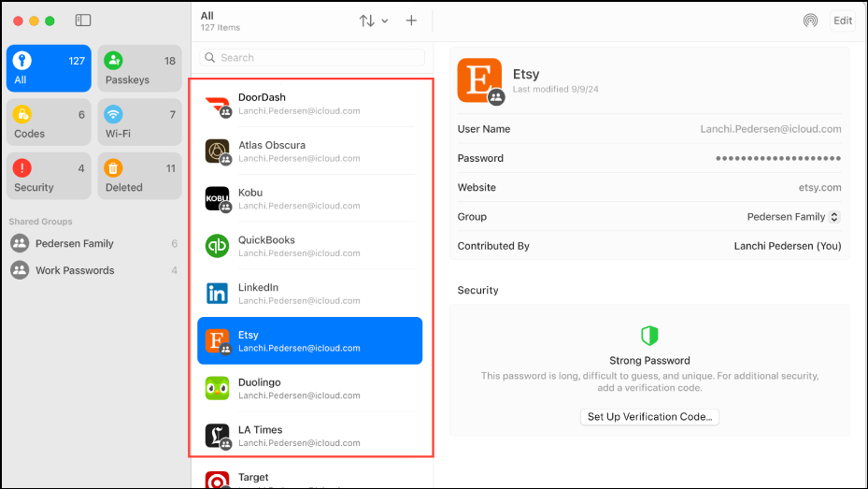The image size is (868, 489).
Task: Open the Group Pedersen Family popup
Action: pyautogui.click(x=793, y=217)
